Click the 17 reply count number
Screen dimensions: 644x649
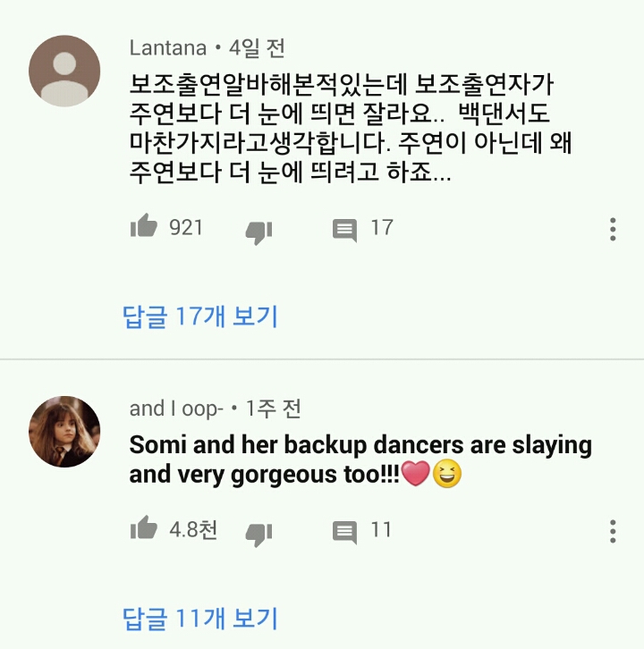coord(382,228)
